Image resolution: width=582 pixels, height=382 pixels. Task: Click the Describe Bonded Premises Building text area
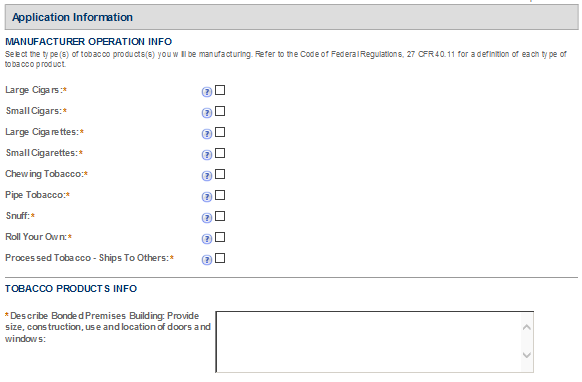click(x=375, y=342)
